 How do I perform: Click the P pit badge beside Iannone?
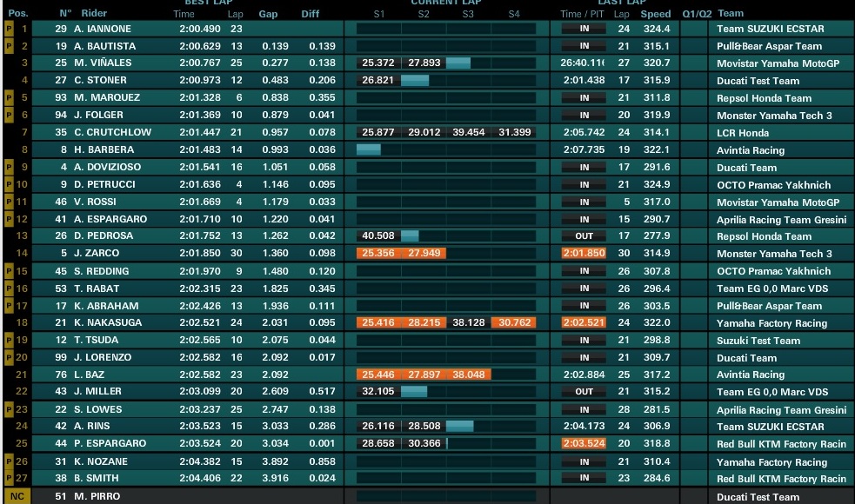pyautogui.click(x=9, y=29)
